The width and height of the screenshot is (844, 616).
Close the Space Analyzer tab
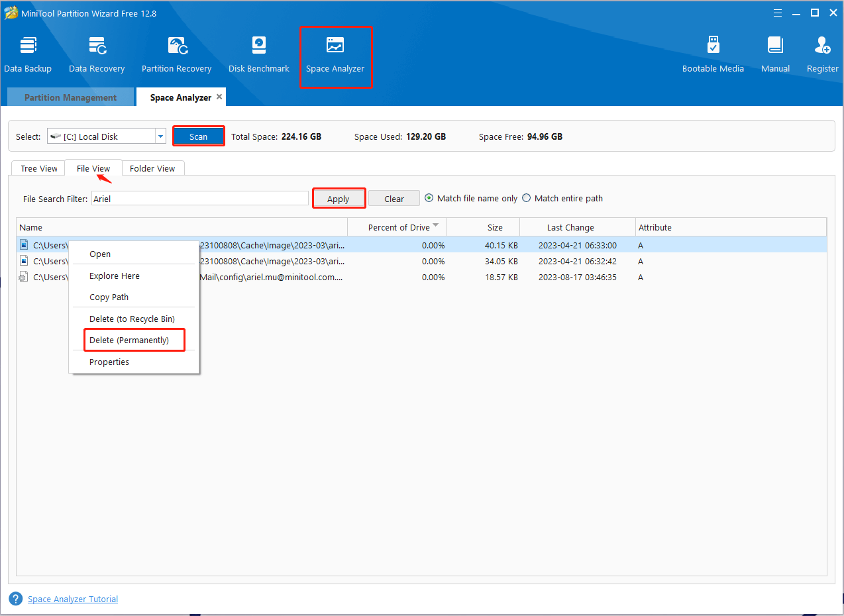click(x=219, y=97)
